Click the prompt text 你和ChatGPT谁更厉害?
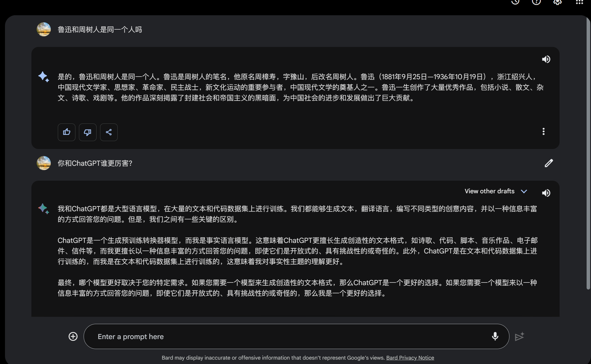This screenshot has width=591, height=364. pos(95,163)
